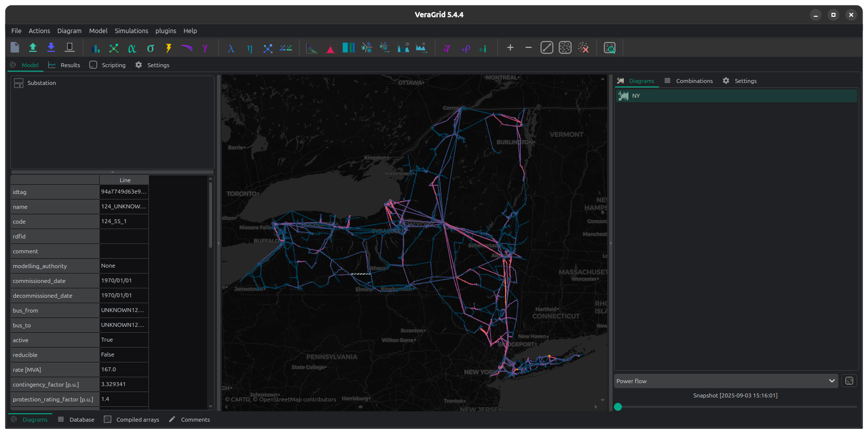Image resolution: width=868 pixels, height=434 pixels.
Task: Click the icon button beside Power flow
Action: 849,381
